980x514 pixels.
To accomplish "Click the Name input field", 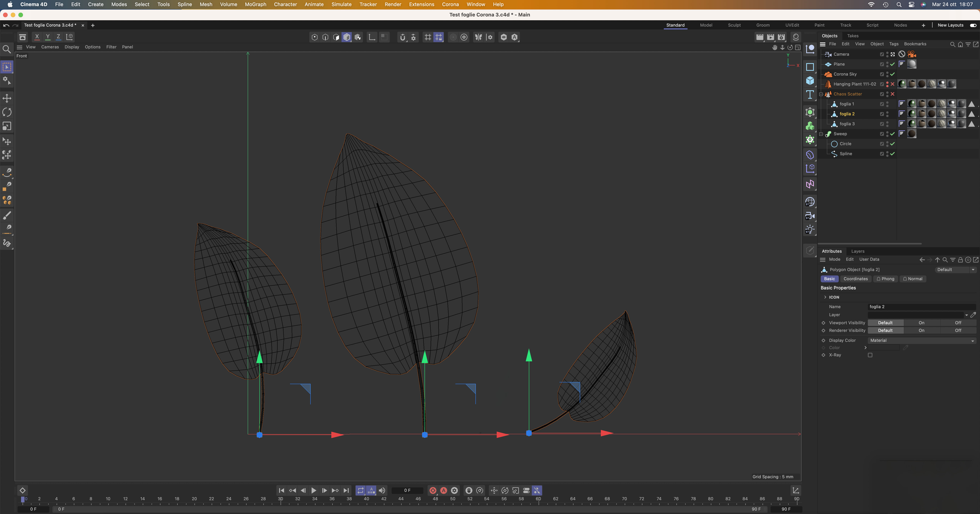I will click(921, 307).
